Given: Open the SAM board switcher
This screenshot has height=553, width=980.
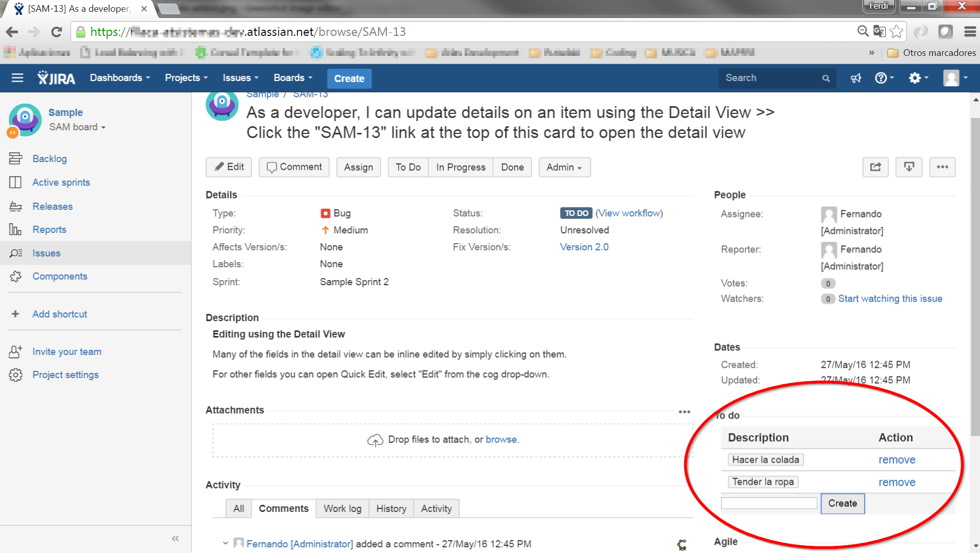Looking at the screenshot, I should [x=77, y=127].
